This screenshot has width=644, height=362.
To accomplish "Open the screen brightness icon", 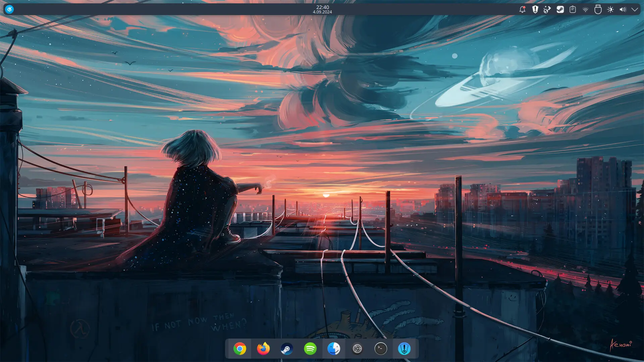I will coord(610,9).
